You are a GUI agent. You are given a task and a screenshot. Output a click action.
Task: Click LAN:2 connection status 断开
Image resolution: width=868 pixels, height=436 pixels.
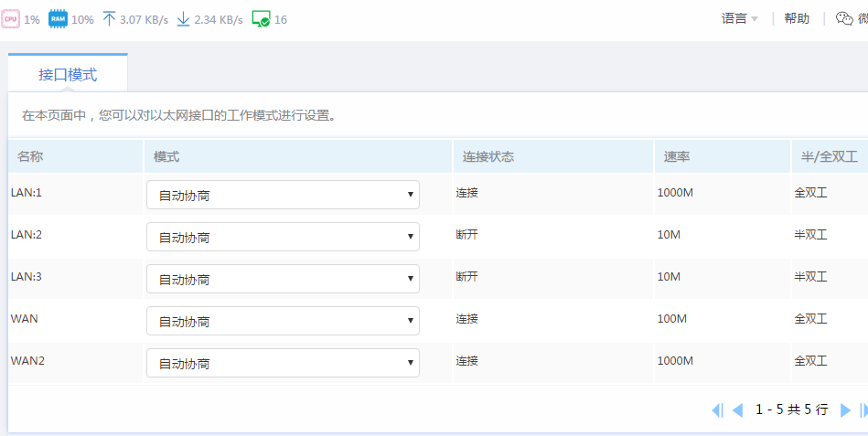(x=466, y=235)
